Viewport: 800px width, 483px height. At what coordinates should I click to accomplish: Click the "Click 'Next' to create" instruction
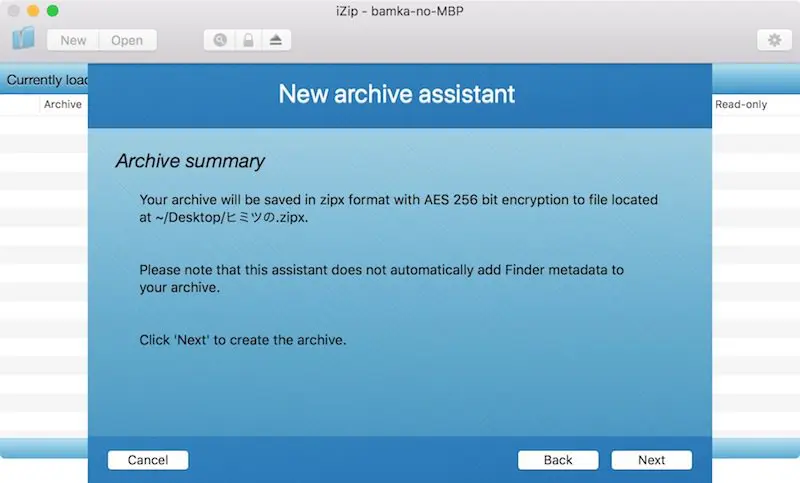243,340
